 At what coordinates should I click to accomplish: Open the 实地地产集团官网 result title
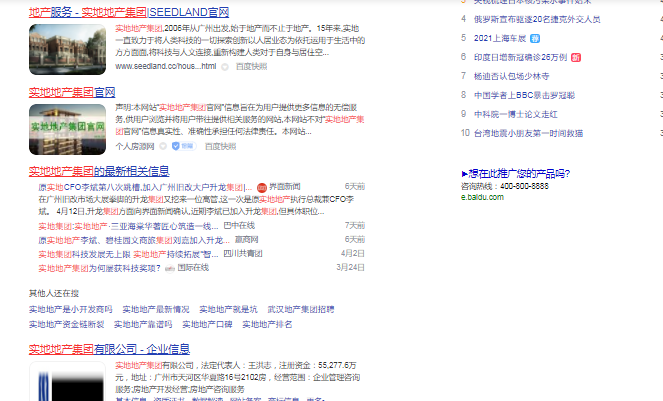click(x=72, y=92)
